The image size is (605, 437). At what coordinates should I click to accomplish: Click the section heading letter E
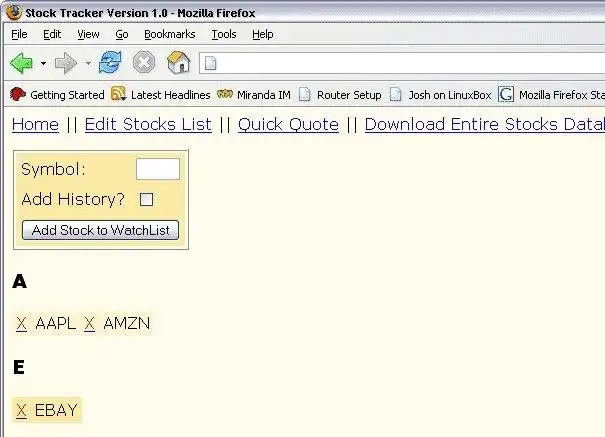19,367
